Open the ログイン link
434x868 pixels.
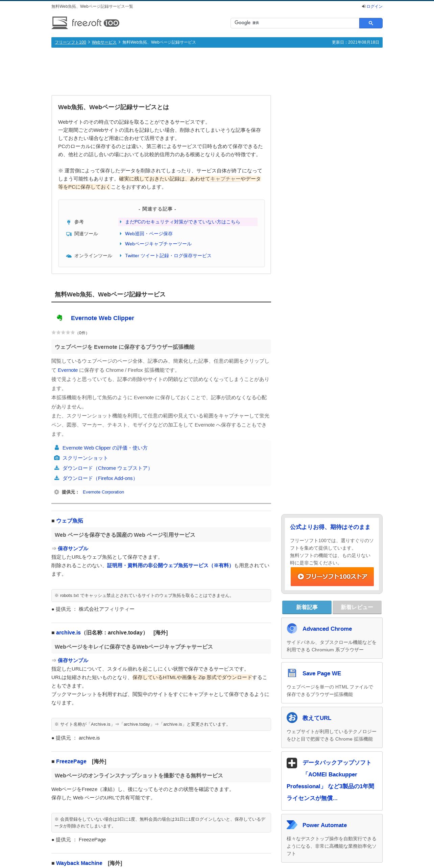tap(374, 6)
